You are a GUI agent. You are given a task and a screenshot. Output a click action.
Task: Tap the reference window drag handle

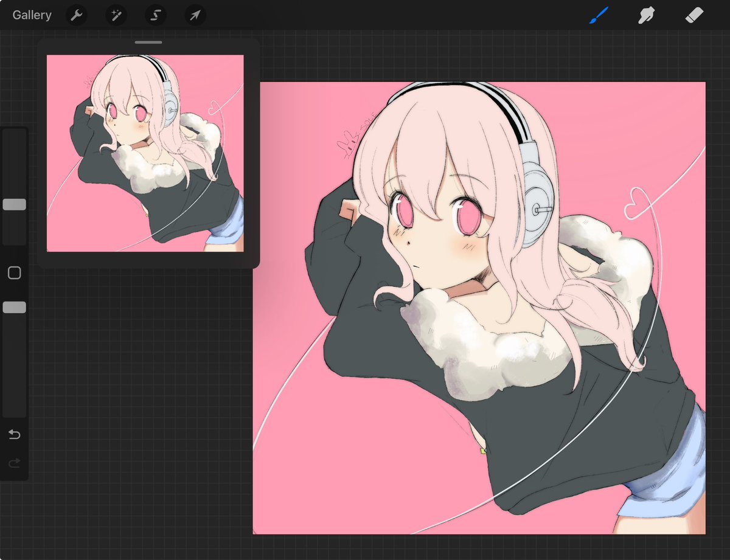tap(148, 43)
